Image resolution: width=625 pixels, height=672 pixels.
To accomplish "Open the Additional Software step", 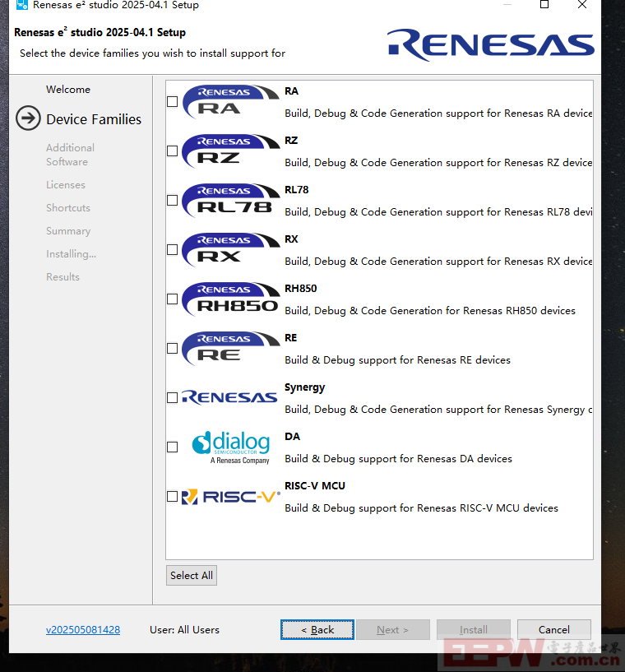I will tap(70, 155).
